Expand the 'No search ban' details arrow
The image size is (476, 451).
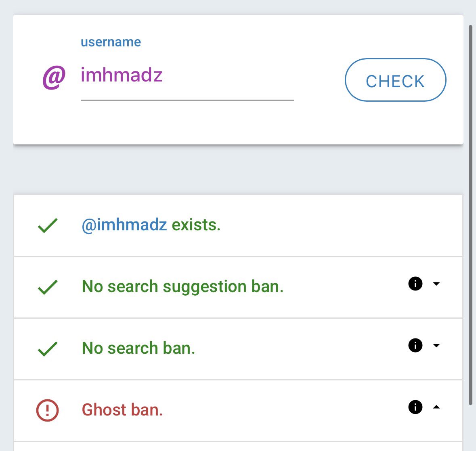coord(436,345)
